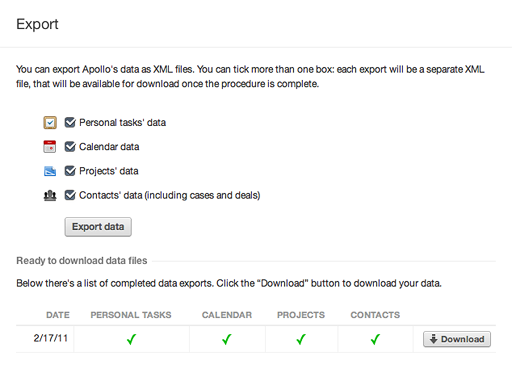Toggle Contacts' data including cases checkbox
512x373 pixels.
tap(70, 195)
